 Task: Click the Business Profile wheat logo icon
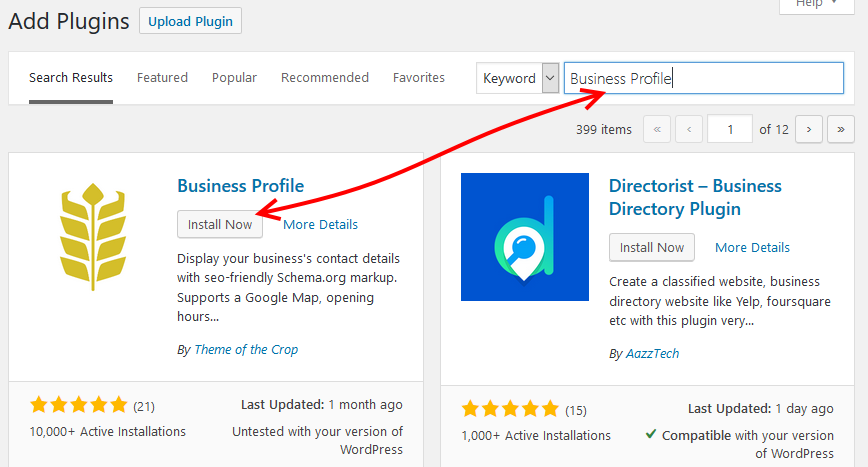coord(93,237)
